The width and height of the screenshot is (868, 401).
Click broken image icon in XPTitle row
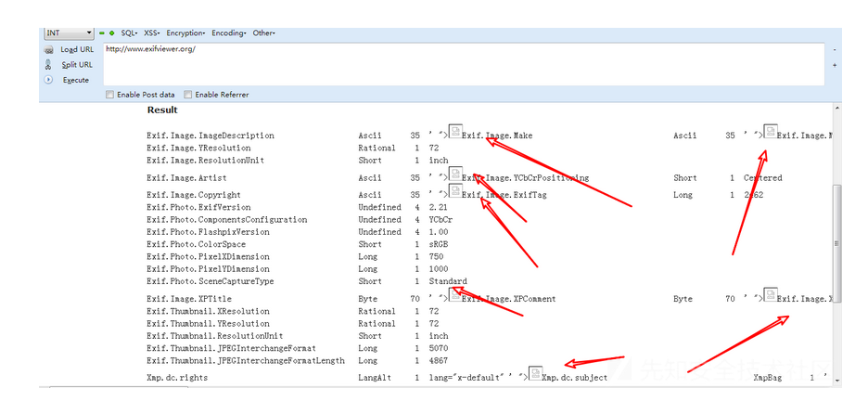click(x=455, y=294)
